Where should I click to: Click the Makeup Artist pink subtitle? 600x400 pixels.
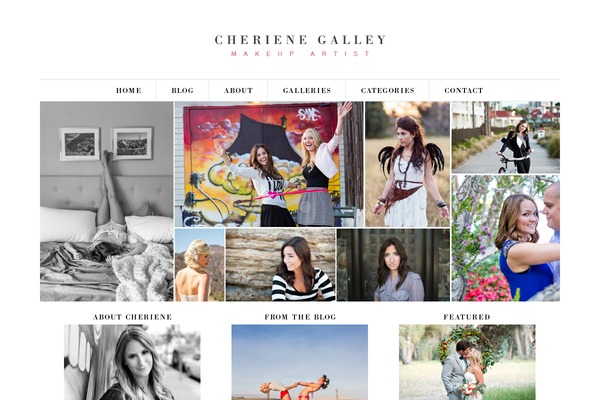(x=300, y=54)
